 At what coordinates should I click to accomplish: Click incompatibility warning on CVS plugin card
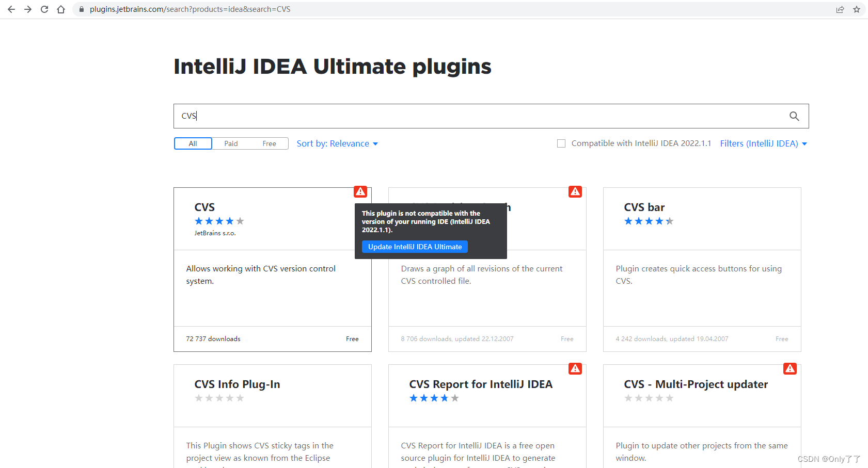click(x=360, y=191)
